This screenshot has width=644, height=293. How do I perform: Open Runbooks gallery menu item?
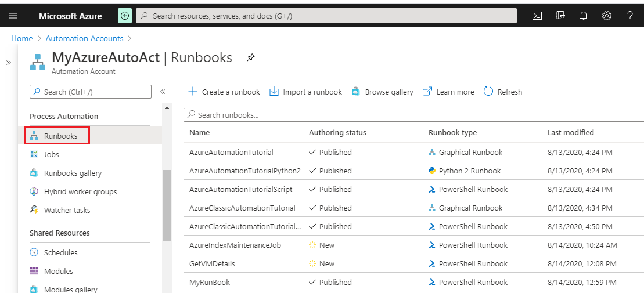point(73,173)
